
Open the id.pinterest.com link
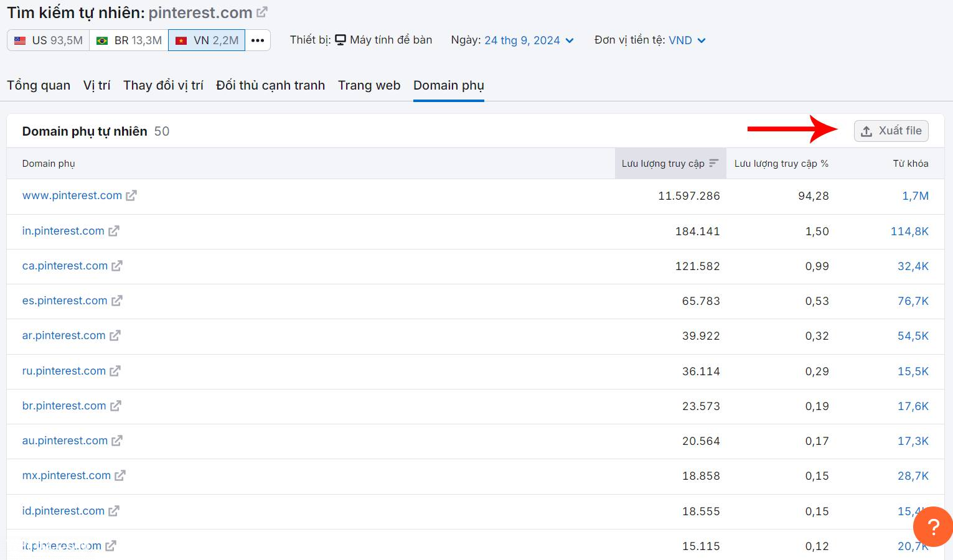click(63, 511)
